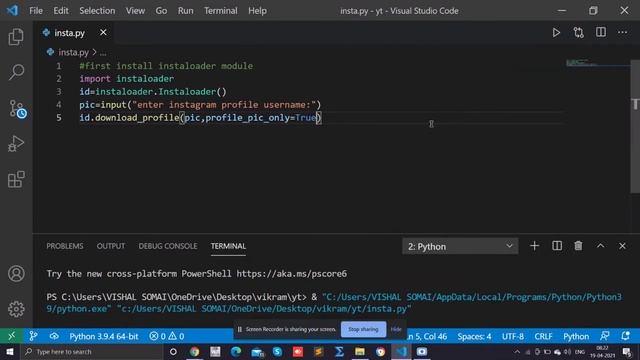Open the Cortana circle on taskbar
Image resolution: width=640 pixels, height=360 pixels.
(x=173, y=351)
